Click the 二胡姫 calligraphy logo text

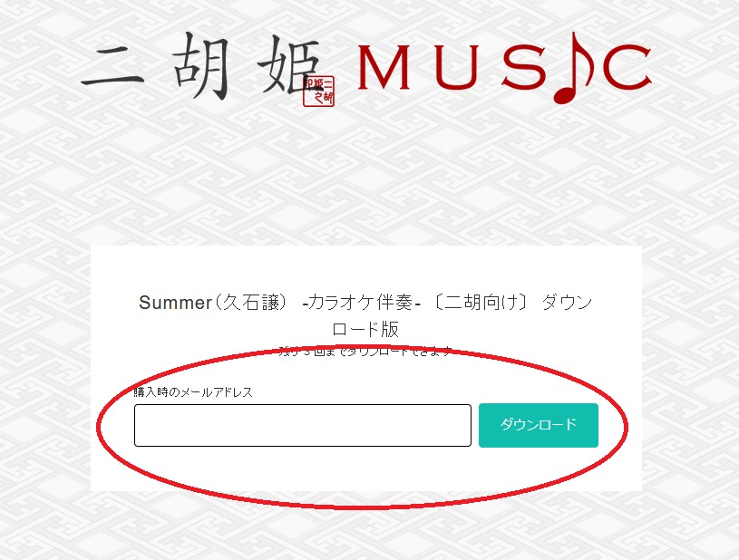(x=201, y=66)
